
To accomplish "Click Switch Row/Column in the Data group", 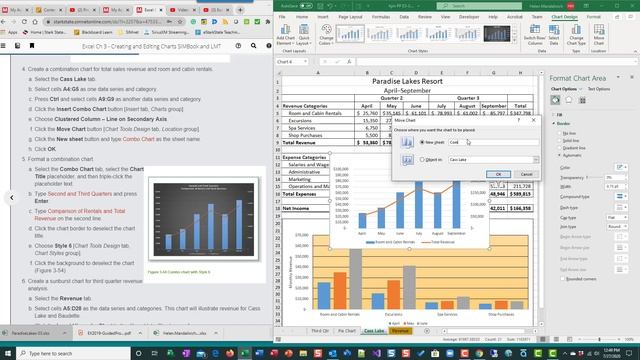I will [535, 35].
